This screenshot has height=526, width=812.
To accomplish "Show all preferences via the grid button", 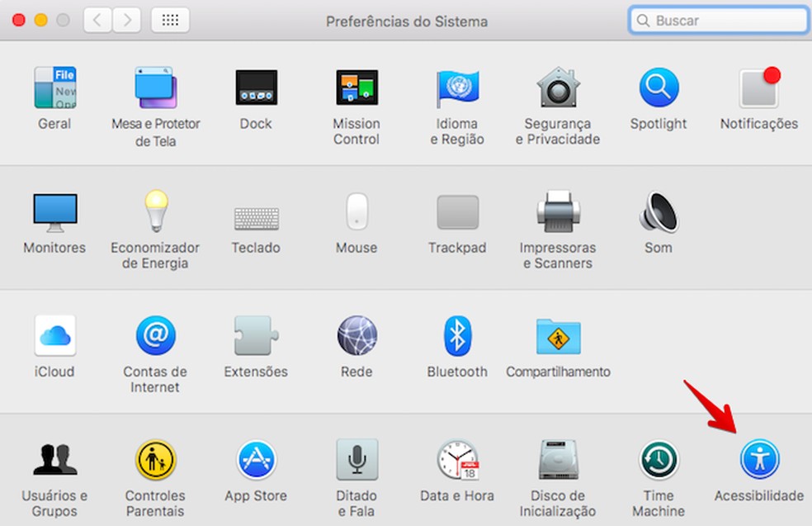I will point(171,19).
